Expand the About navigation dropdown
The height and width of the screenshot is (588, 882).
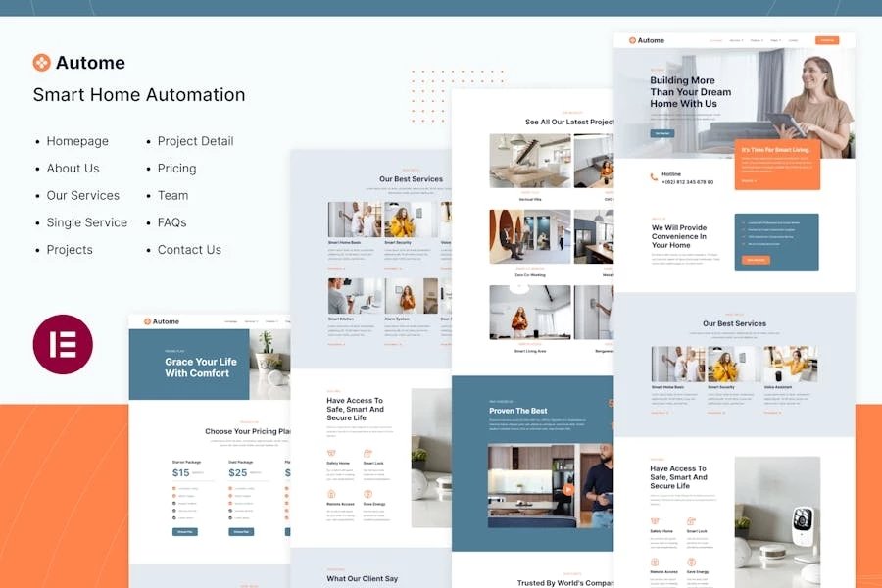pos(736,40)
